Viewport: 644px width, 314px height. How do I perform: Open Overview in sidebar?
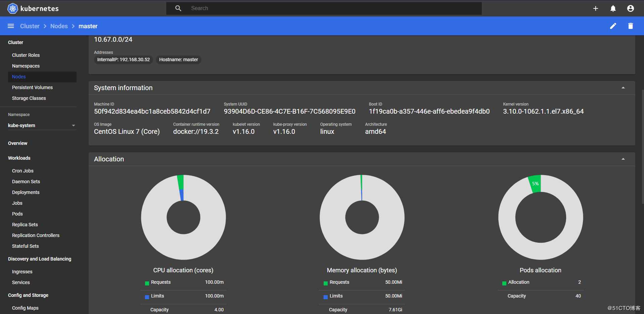point(17,143)
